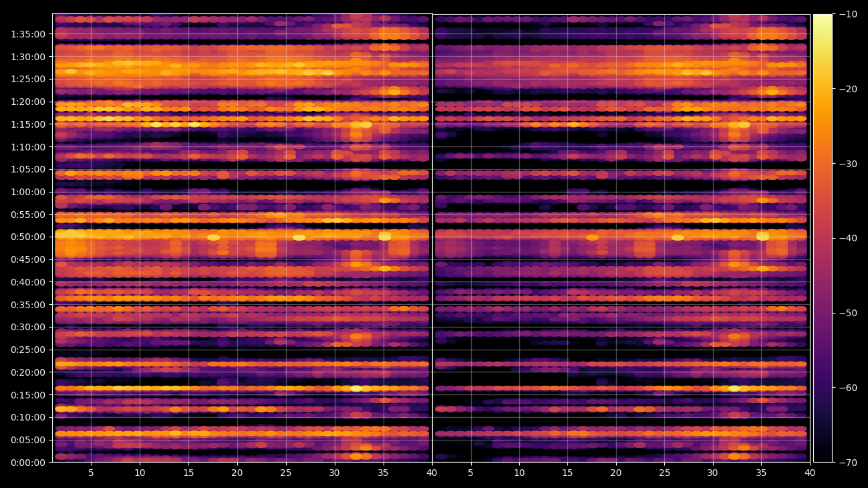The image size is (868, 488).
Task: Click the −30 colorbar tick label
Action: tap(847, 164)
